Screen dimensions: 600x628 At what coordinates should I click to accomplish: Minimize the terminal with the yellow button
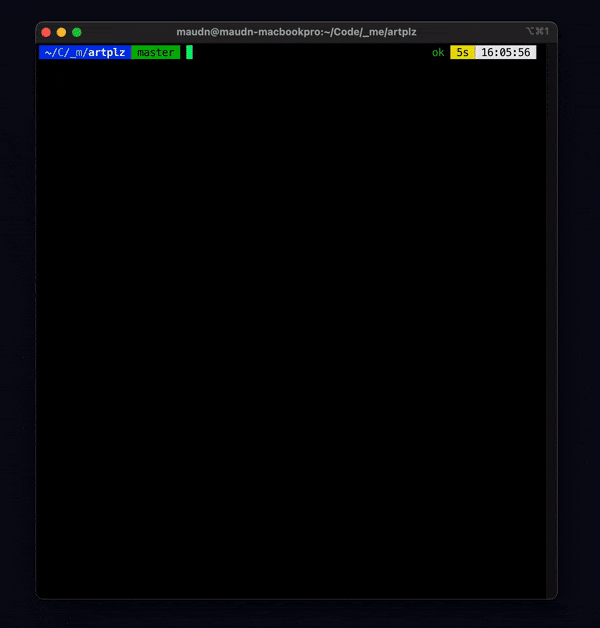(61, 32)
